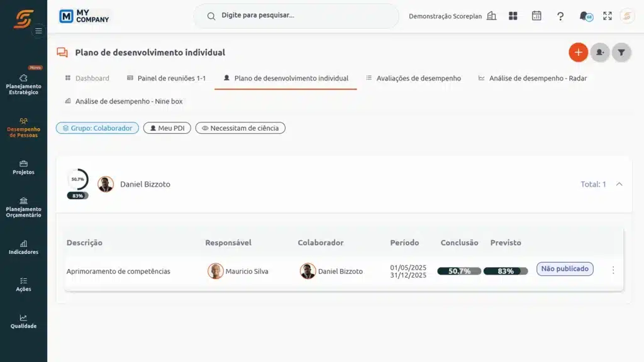Open the filter options via funnel icon
The height and width of the screenshot is (362, 644).
(621, 52)
